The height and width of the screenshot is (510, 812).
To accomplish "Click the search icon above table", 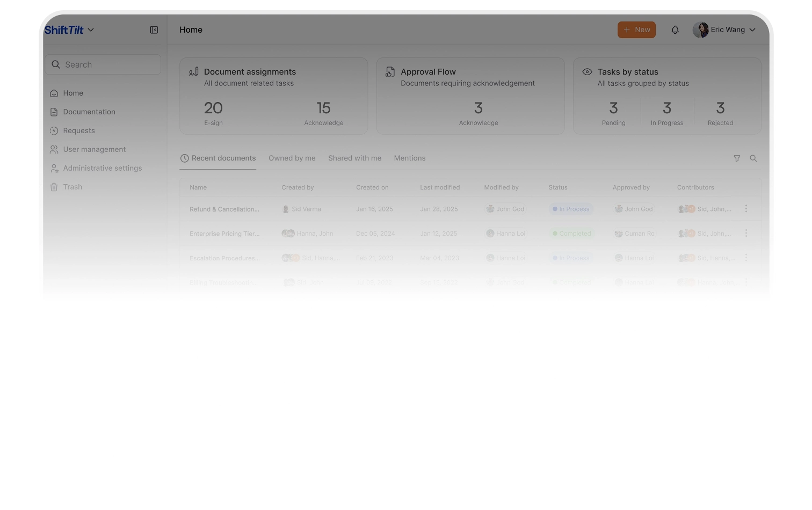I will pos(753,158).
